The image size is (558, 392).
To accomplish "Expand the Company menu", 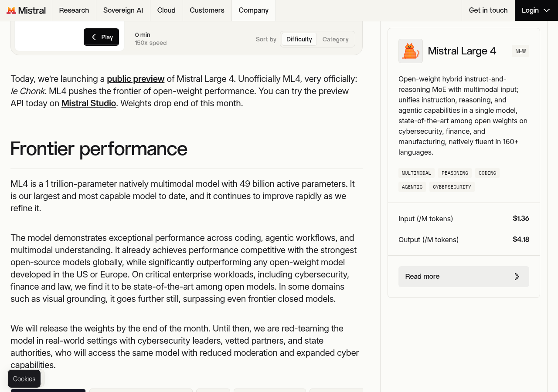I will coord(254,10).
